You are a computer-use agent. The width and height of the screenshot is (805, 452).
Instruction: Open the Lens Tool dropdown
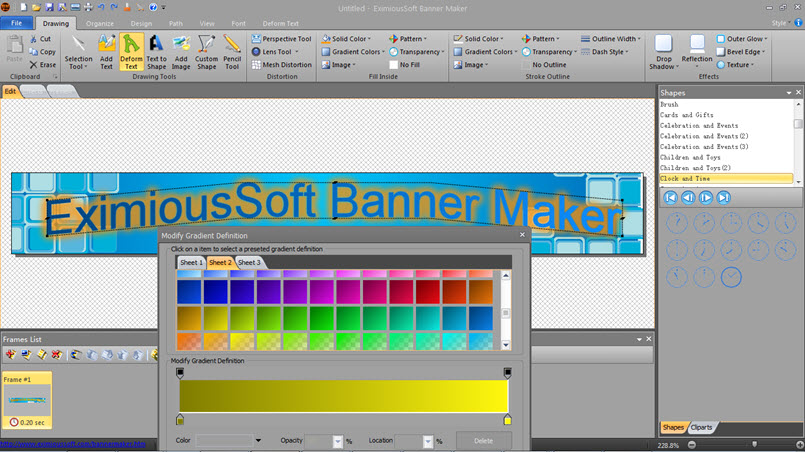pos(296,52)
